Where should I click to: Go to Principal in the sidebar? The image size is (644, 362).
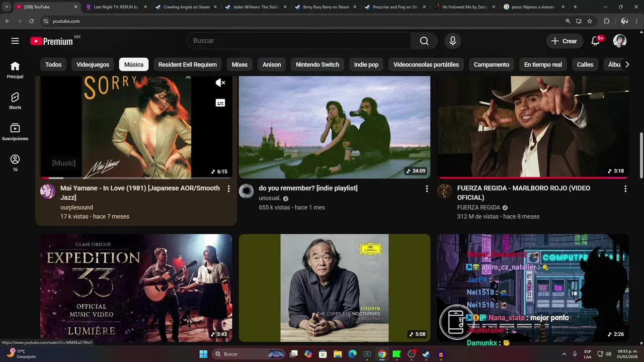tap(15, 70)
